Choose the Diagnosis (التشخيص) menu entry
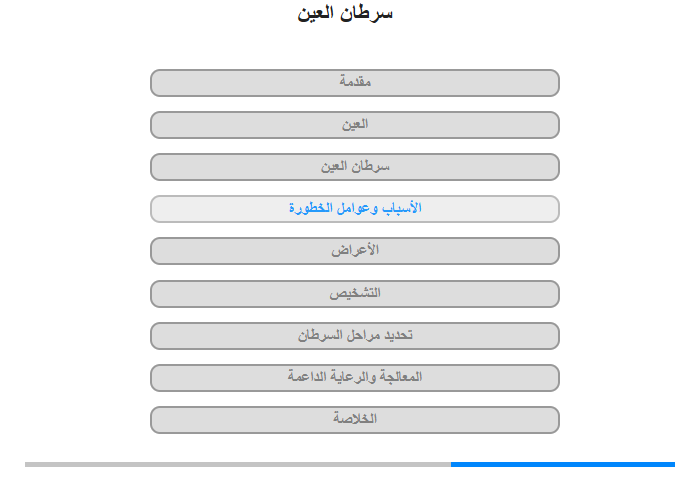Viewport: 700px width, 480px height. [354, 293]
